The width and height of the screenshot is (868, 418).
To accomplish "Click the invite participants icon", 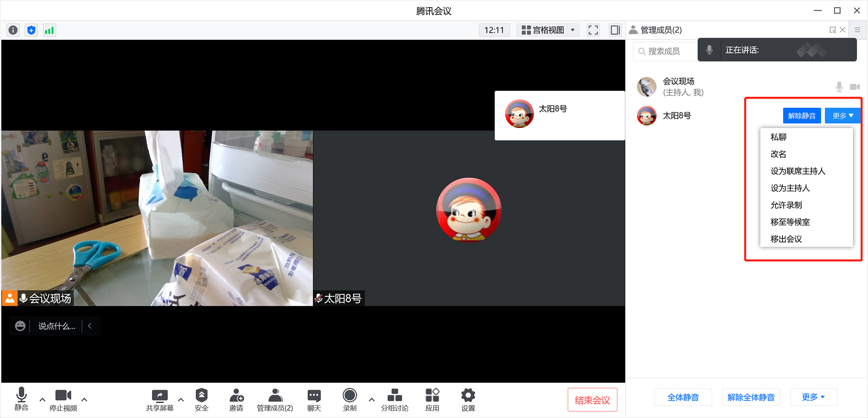I will [x=236, y=400].
